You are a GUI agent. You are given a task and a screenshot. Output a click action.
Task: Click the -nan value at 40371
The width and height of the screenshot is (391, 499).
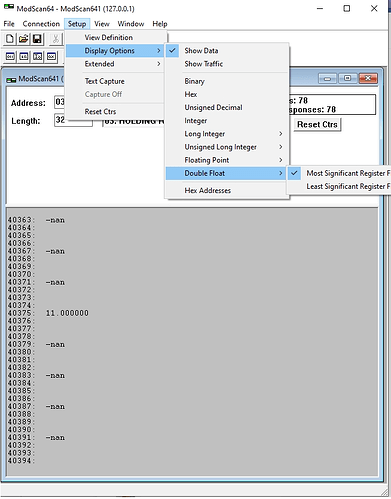(x=55, y=282)
